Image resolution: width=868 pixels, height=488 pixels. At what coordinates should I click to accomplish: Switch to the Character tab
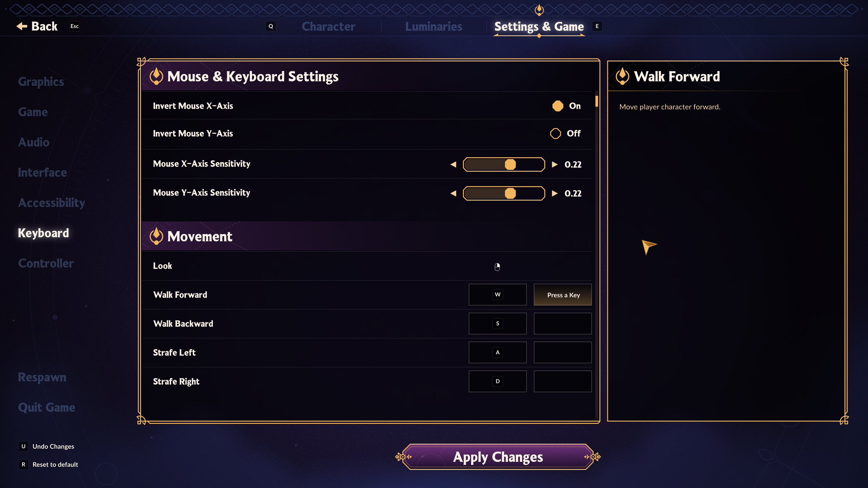[328, 26]
